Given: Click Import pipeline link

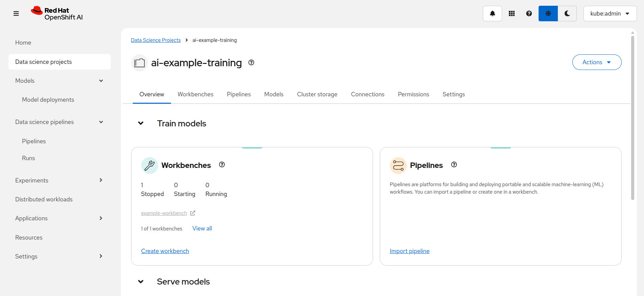Looking at the screenshot, I should tap(410, 251).
